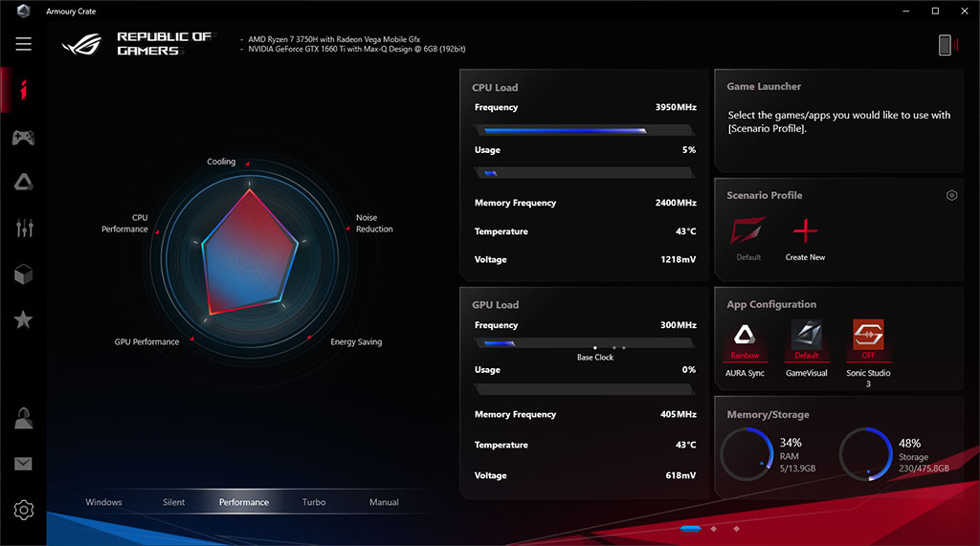This screenshot has height=546, width=980.
Task: Click the 1218mV voltage value
Action: point(679,259)
